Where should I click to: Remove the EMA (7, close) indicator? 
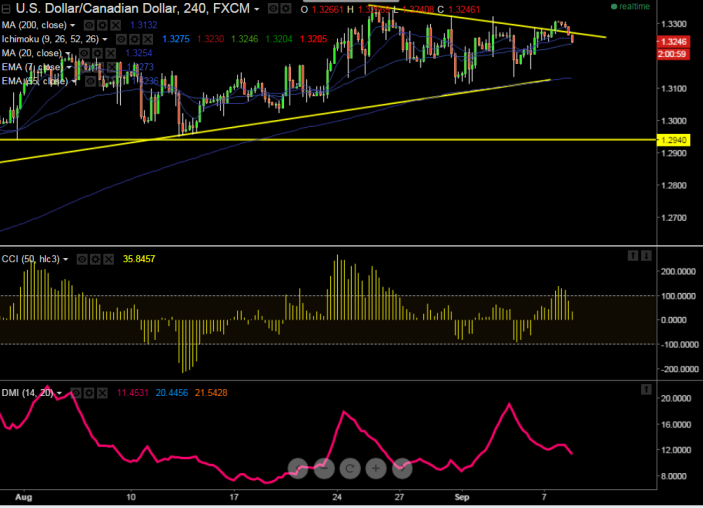coord(111,67)
